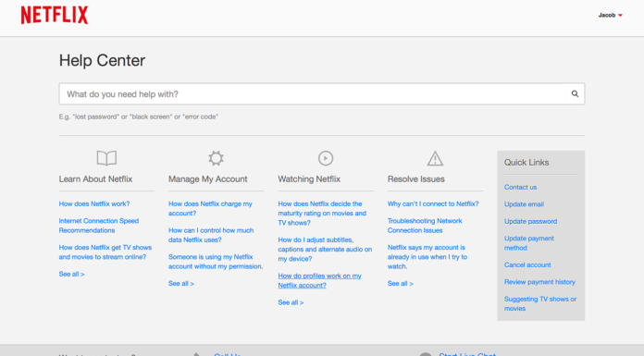The width and height of the screenshot is (644, 356).
Task: Click See all under Manage My Account
Action: tap(181, 283)
